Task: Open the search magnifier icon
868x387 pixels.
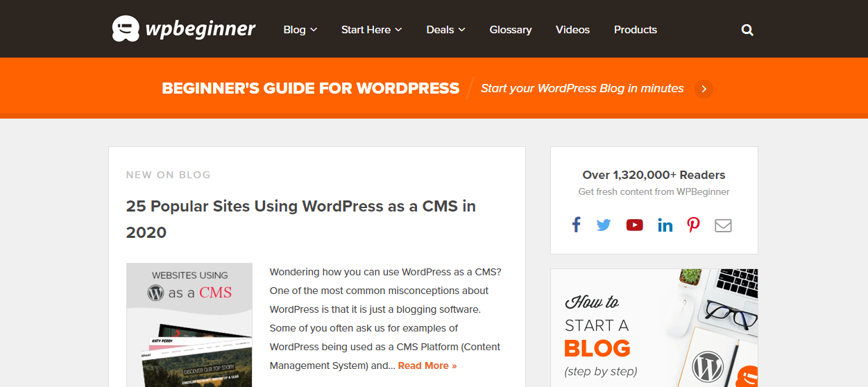Action: point(747,30)
